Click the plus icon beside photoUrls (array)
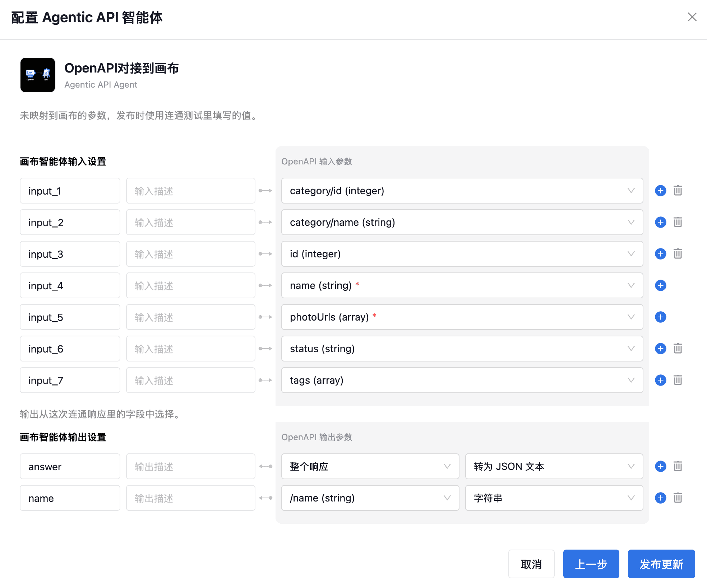The height and width of the screenshot is (588, 707). (x=660, y=317)
